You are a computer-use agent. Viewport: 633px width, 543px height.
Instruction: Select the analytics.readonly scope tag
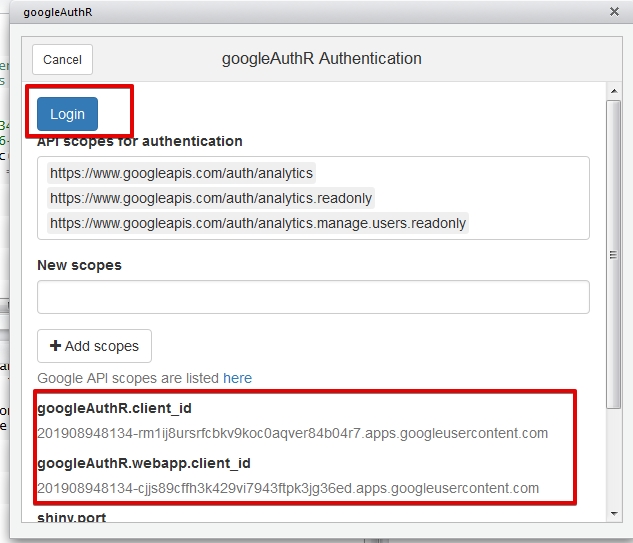211,198
